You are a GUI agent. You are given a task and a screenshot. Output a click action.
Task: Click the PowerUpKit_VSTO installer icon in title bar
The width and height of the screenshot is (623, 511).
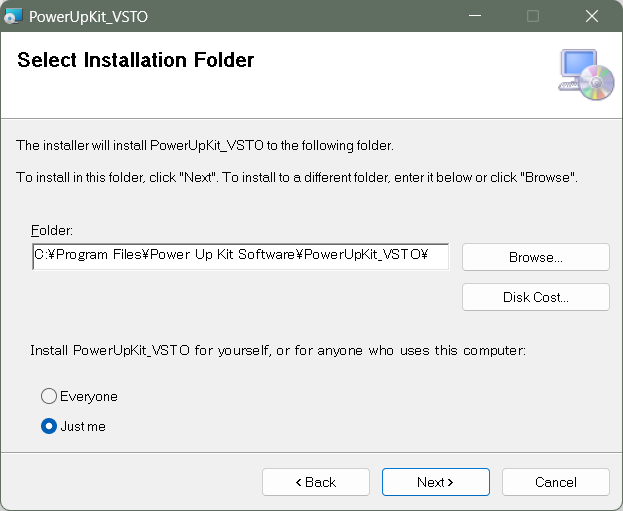click(13, 16)
